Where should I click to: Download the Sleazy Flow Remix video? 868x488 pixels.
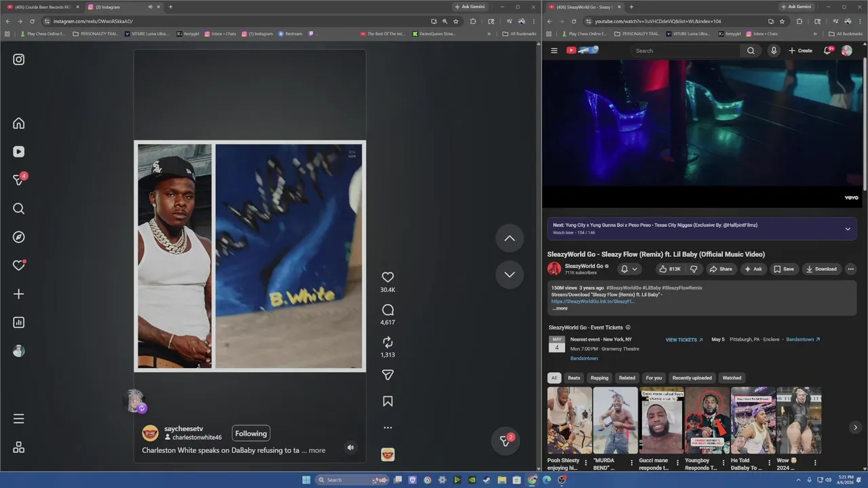pos(821,269)
